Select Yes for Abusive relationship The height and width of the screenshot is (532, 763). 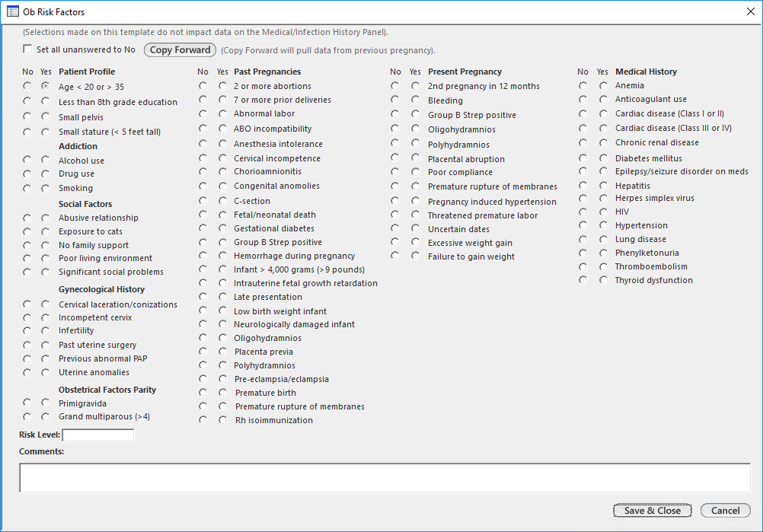point(45,218)
